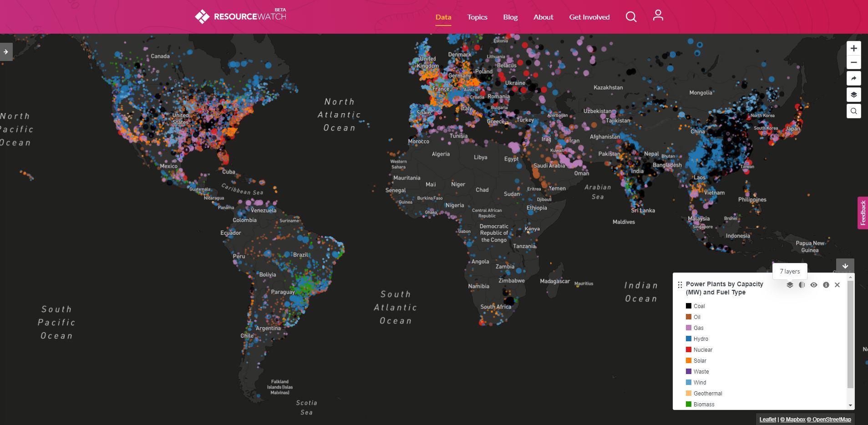
Task: Open the user profile icon
Action: coord(658,16)
